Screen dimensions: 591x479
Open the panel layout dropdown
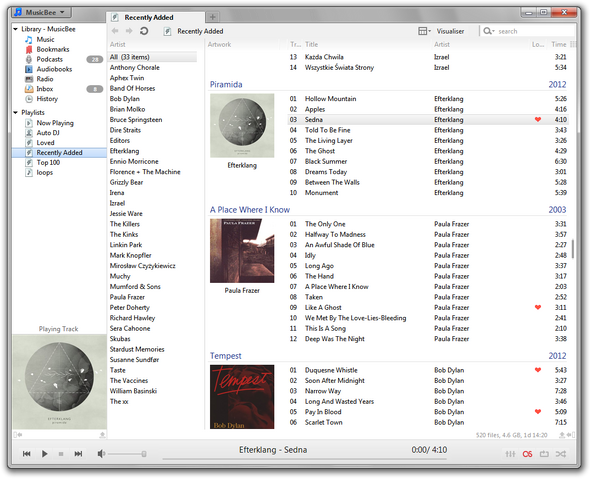click(424, 31)
